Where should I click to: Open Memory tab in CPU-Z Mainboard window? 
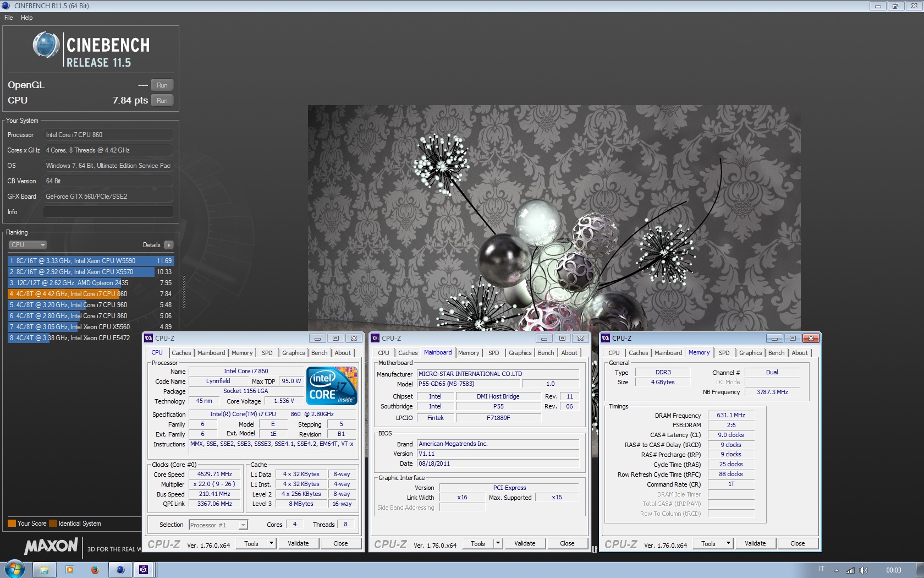point(469,353)
